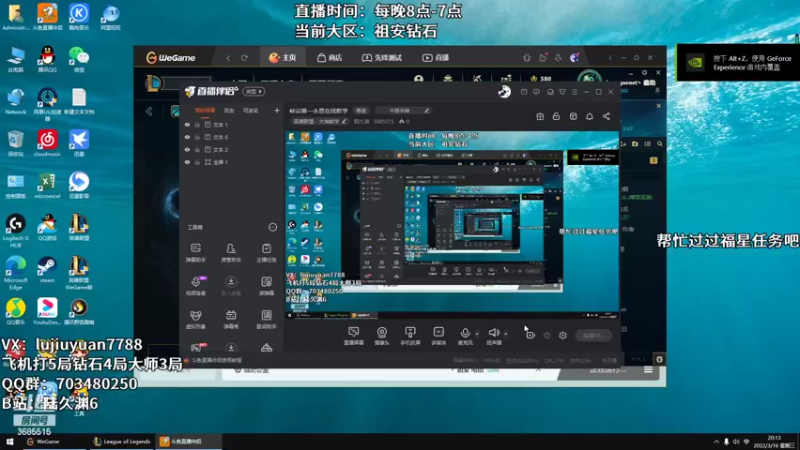This screenshot has width=800, height=450.
Task: Mute the 扬声器 speaker output
Action: (x=493, y=336)
